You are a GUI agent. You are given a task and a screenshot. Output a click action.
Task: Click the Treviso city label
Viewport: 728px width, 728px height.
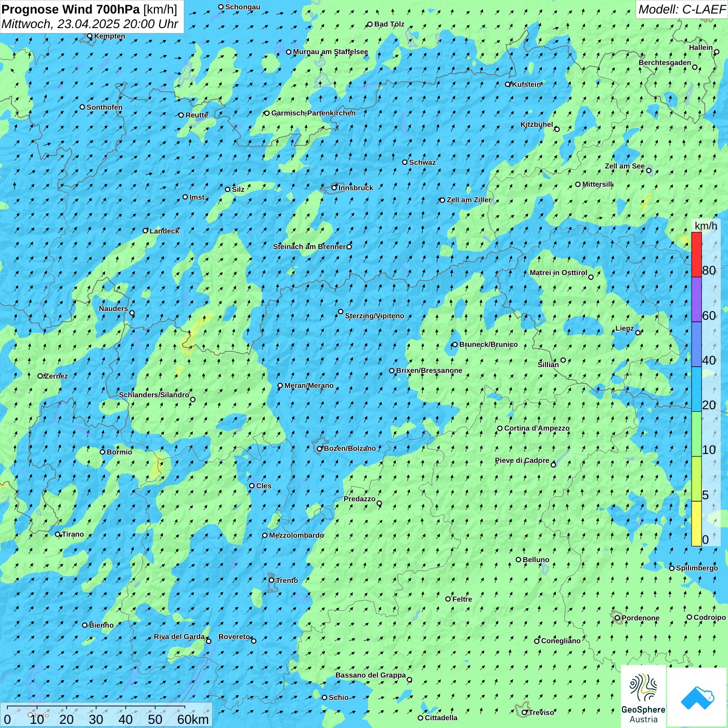[541, 713]
